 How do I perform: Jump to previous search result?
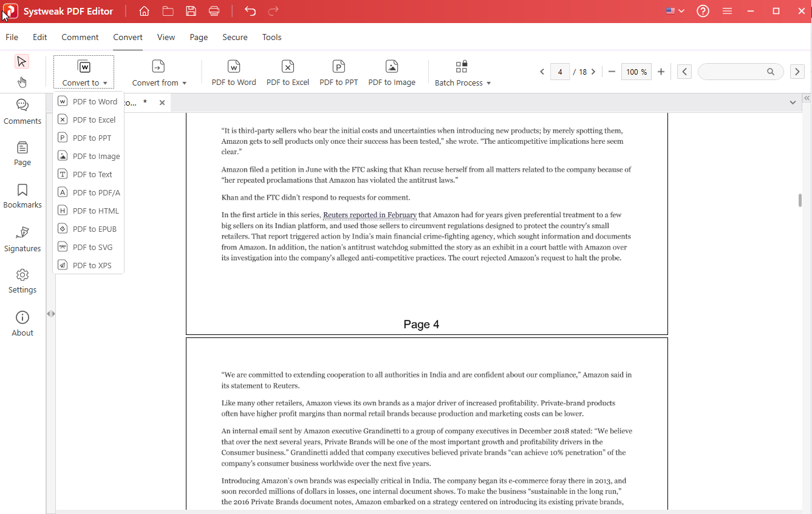684,72
